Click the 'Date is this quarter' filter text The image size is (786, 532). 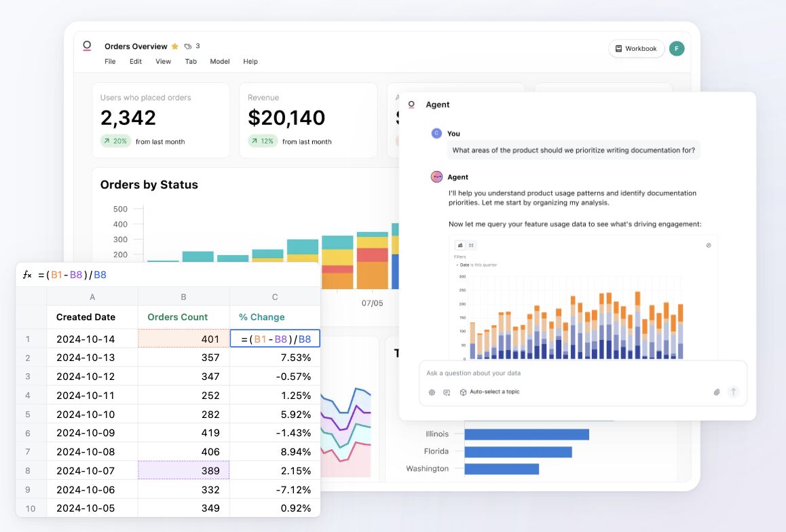tap(478, 265)
